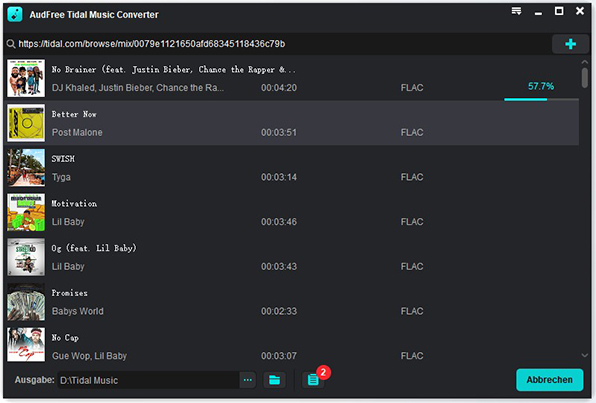The height and width of the screenshot is (403, 596).
Task: Click duration 00:03:14 of SWISH
Action: click(x=279, y=177)
